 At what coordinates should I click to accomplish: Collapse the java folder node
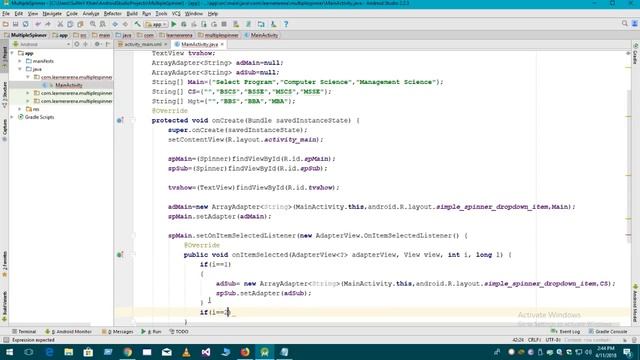[20, 69]
